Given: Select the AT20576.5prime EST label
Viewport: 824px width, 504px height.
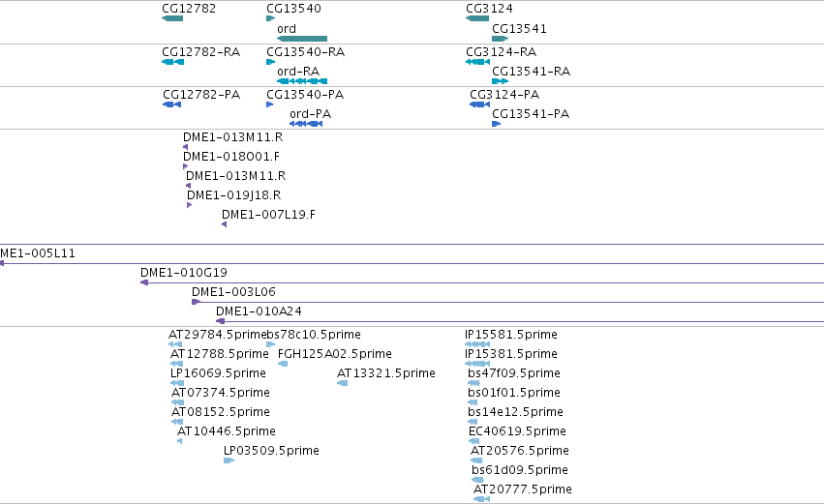Looking at the screenshot, I should point(520,452).
